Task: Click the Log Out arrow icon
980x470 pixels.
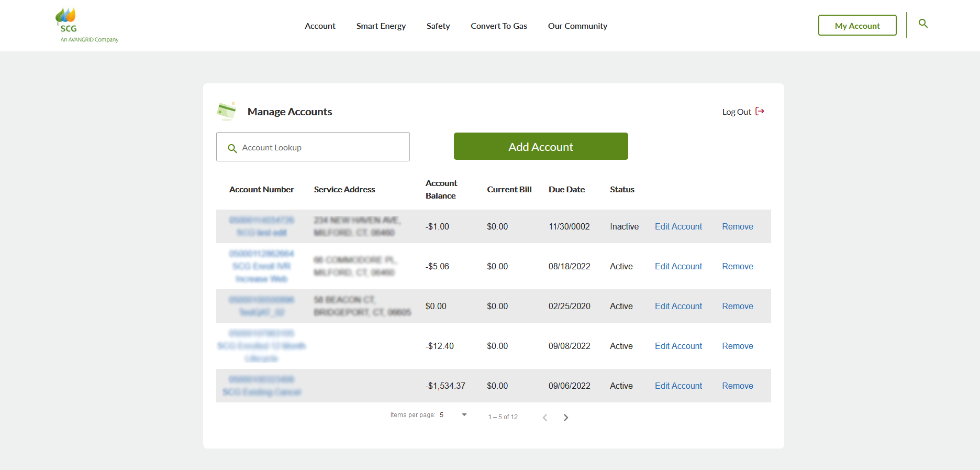Action: (760, 111)
